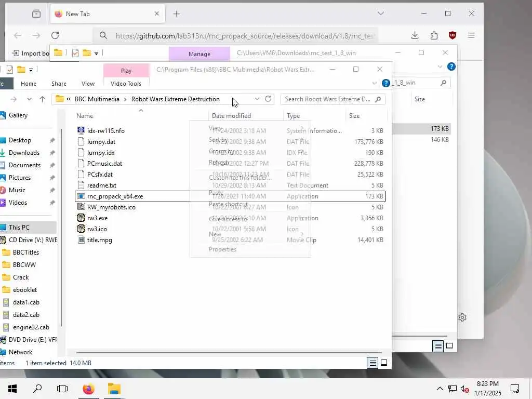Image resolution: width=532 pixels, height=399 pixels.
Task: Select the rw3.exe application icon
Action: pyautogui.click(x=81, y=218)
